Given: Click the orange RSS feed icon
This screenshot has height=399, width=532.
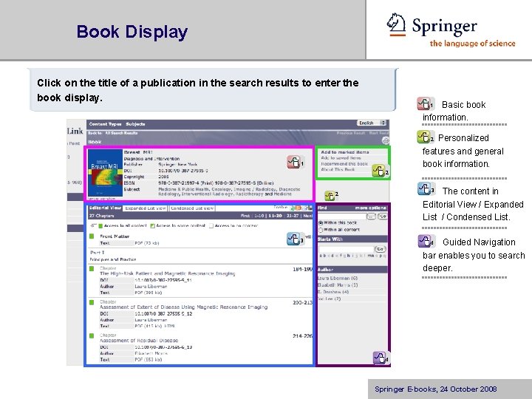Looking at the screenshot, I should point(299,208).
